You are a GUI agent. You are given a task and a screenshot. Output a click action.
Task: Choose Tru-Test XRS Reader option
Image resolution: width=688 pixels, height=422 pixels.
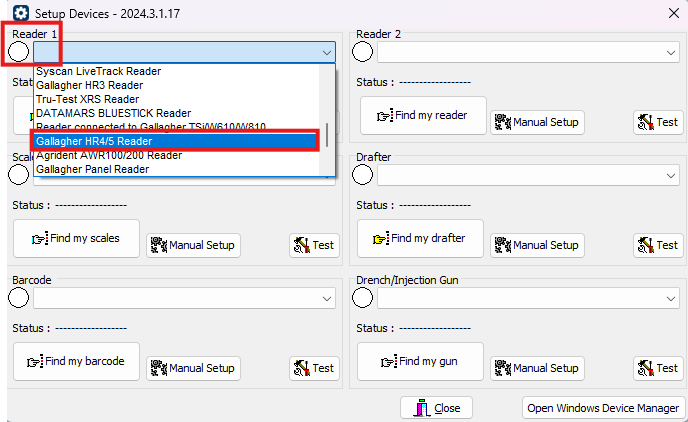click(176, 99)
